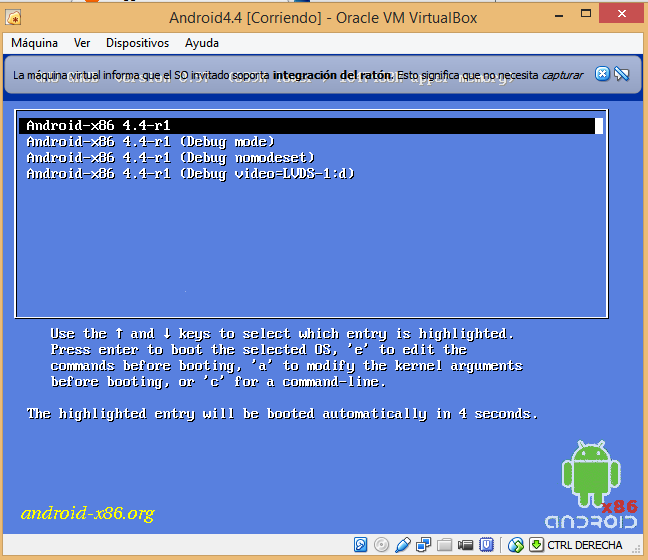Click the host key green arrow icon
Image resolution: width=648 pixels, height=560 pixels.
point(536,544)
